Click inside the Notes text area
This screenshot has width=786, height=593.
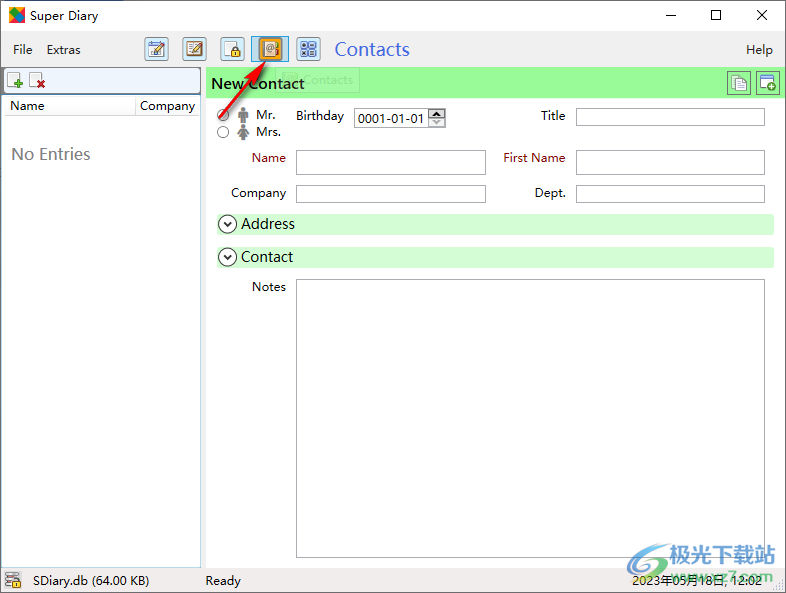[530, 418]
